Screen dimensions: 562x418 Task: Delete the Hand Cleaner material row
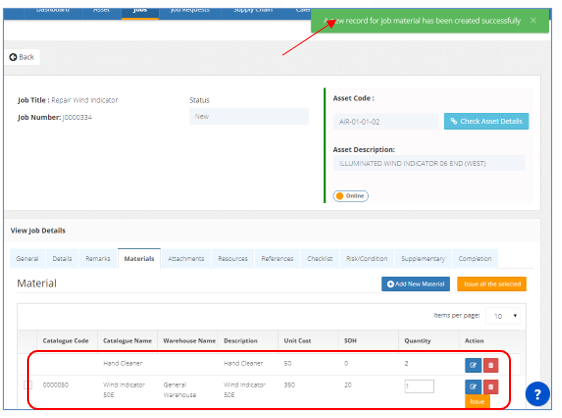click(491, 365)
